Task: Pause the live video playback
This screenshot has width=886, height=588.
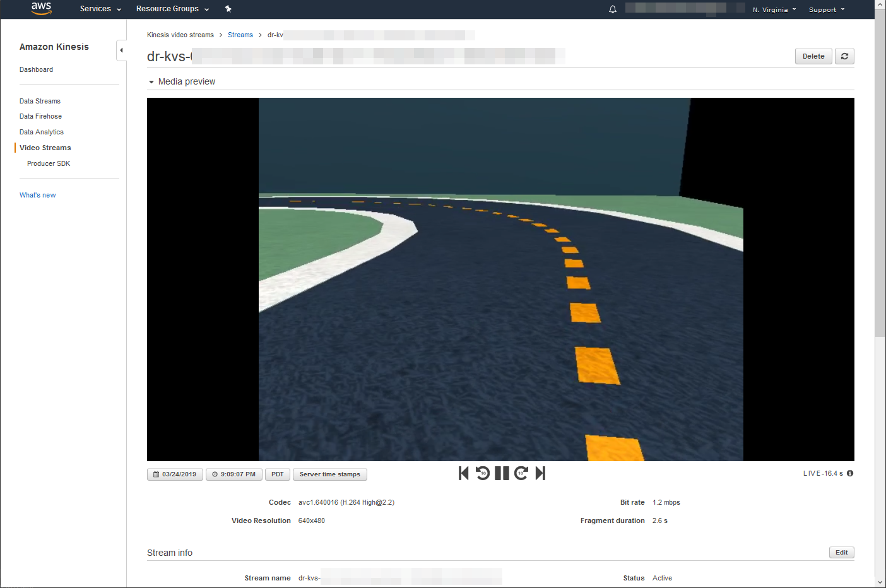Action: (x=502, y=473)
